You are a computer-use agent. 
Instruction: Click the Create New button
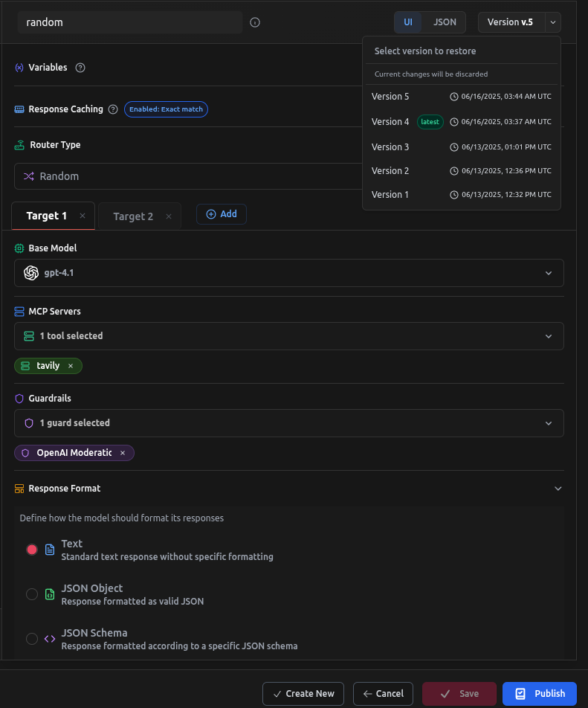click(x=303, y=694)
